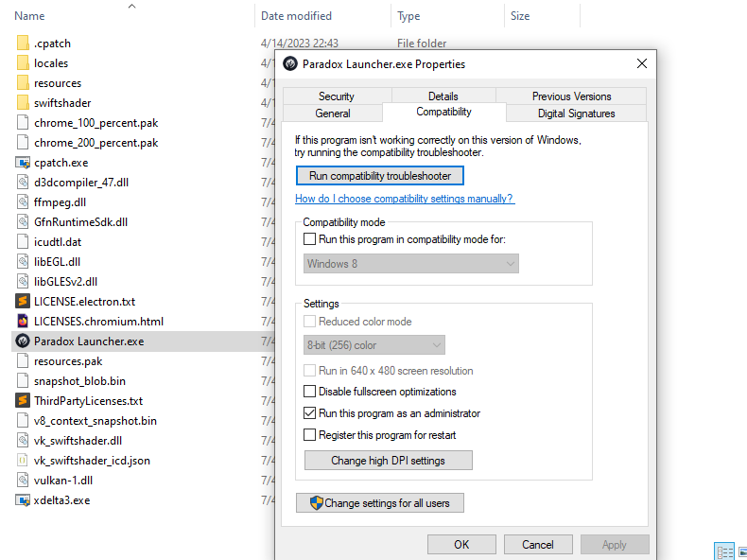Screen dimensions: 747x560
Task: Click Run compatibility troubleshooter button
Action: pyautogui.click(x=380, y=176)
